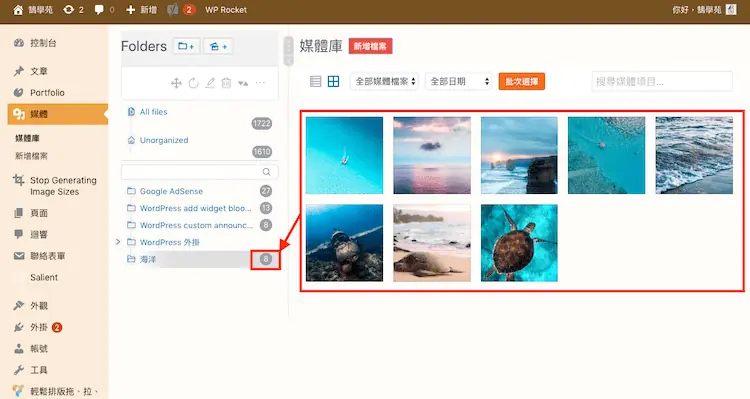Viewport: 750px width, 399px height.
Task: Click the magnifier icon in folder search
Action: pyautogui.click(x=266, y=172)
